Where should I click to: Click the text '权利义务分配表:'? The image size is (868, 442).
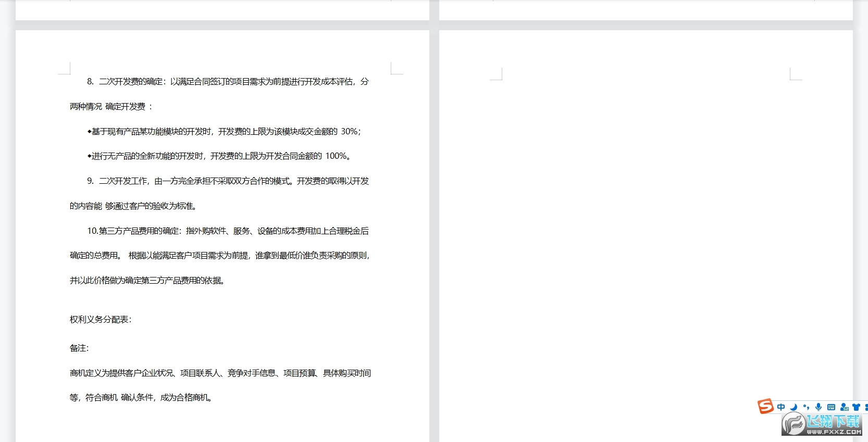101,320
